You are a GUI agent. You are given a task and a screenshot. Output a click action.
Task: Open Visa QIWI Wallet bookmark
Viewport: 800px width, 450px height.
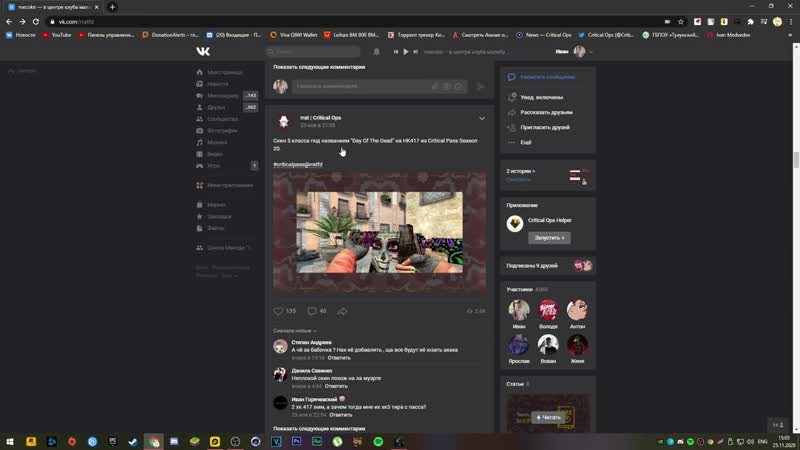coord(293,35)
